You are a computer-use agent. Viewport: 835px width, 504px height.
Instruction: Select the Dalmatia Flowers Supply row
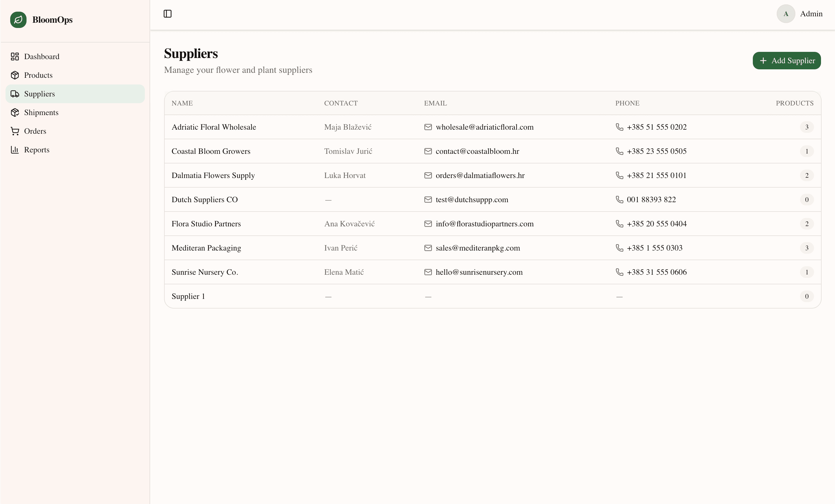click(407, 175)
